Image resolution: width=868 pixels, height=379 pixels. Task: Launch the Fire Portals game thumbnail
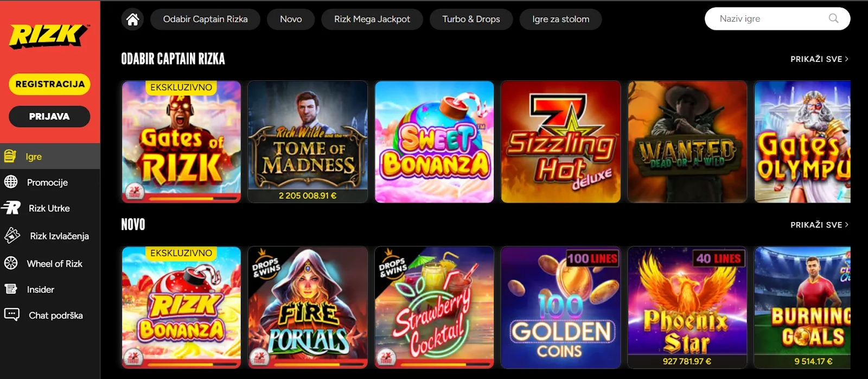pyautogui.click(x=308, y=307)
